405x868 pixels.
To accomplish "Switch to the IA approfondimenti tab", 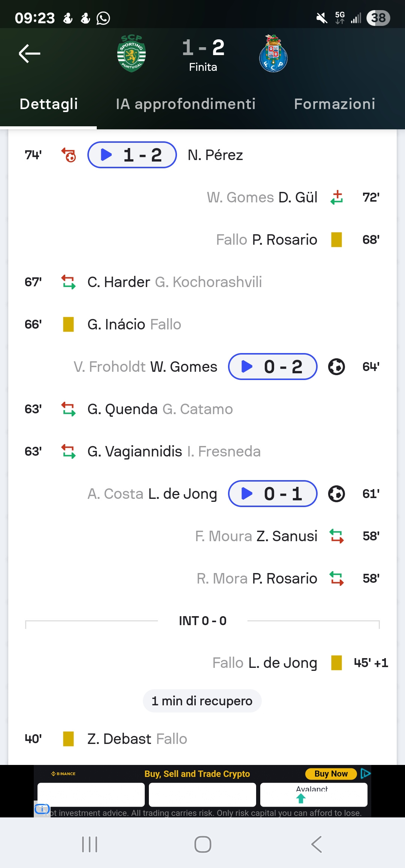I will point(186,104).
